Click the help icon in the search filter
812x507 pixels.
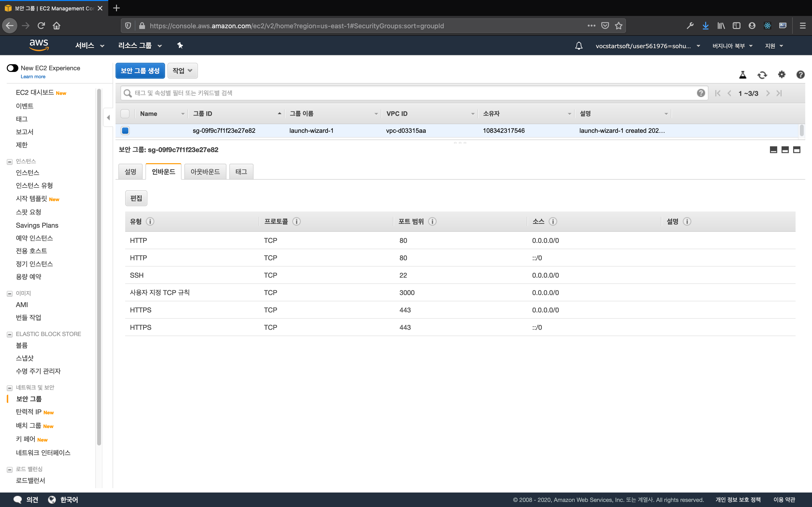click(701, 93)
